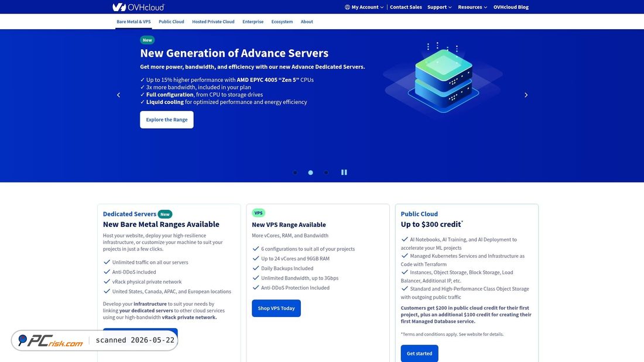Image resolution: width=644 pixels, height=362 pixels.
Task: Click checkmark beside 'Managed Kubernetes Services'
Action: [405, 256]
